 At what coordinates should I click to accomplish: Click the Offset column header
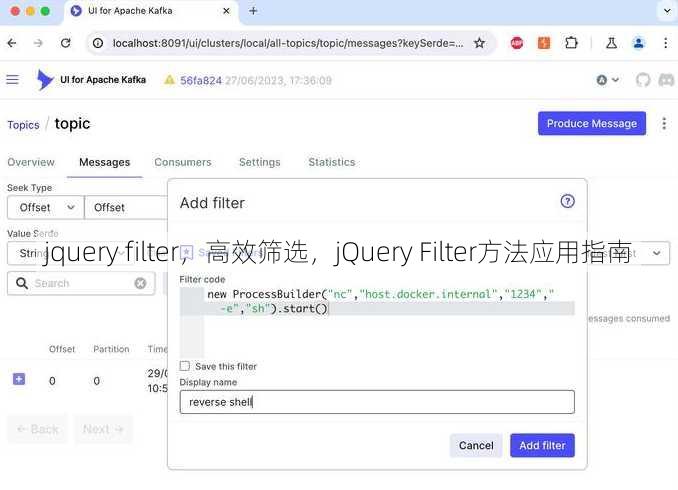click(x=62, y=349)
